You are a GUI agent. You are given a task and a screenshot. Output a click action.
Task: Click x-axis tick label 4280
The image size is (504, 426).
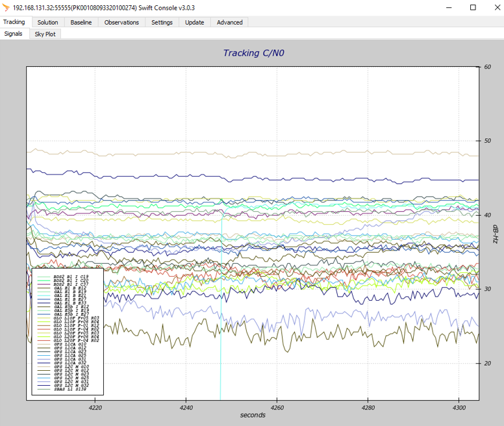point(368,408)
